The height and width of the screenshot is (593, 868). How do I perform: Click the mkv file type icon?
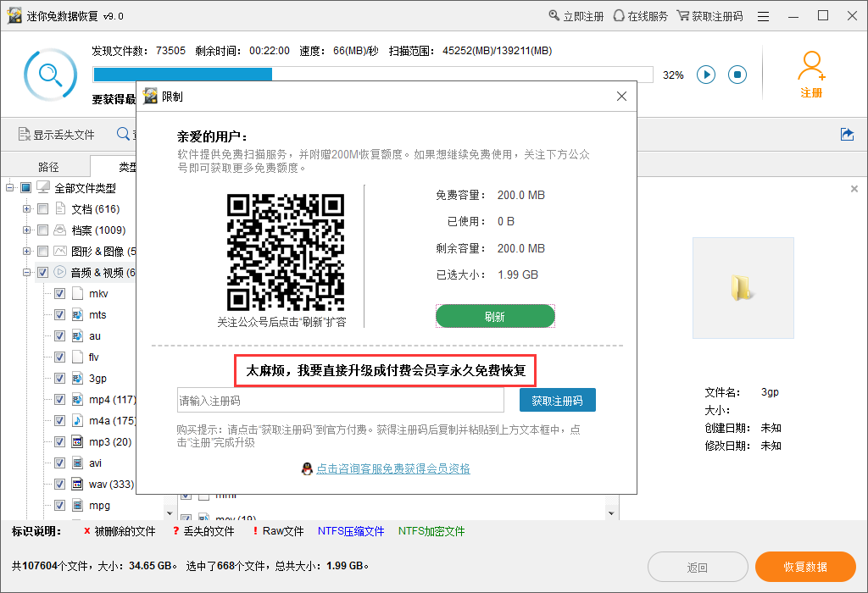[77, 293]
